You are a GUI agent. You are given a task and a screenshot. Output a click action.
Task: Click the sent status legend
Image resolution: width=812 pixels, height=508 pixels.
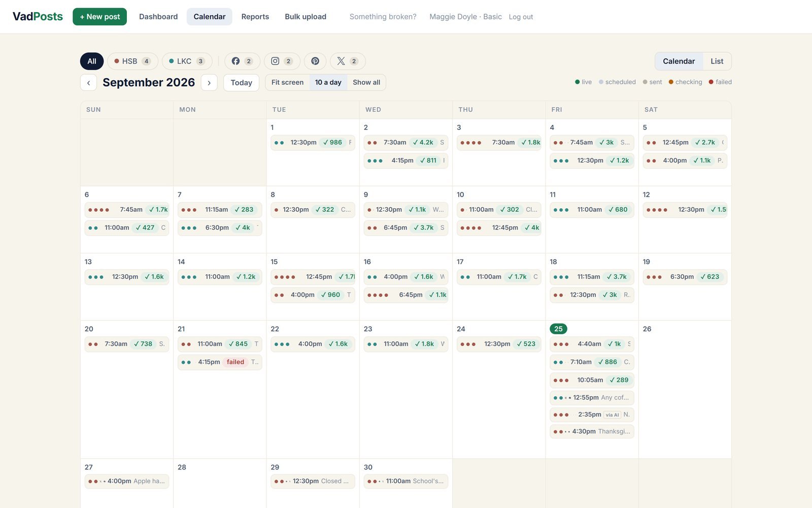[x=652, y=82]
